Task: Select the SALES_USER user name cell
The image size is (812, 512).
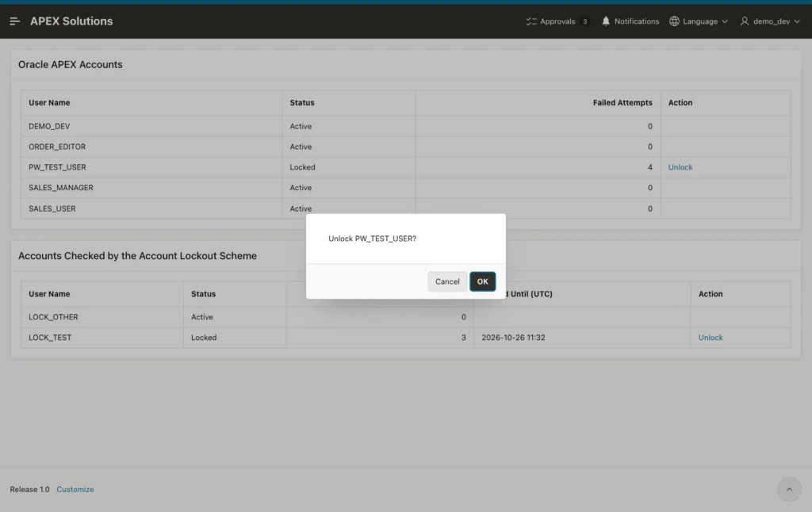Action: 151,208
